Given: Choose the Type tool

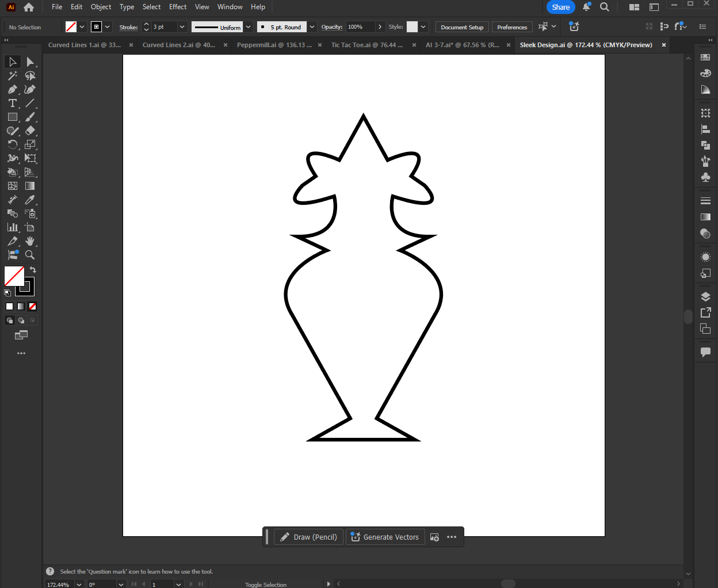Looking at the screenshot, I should pos(12,103).
